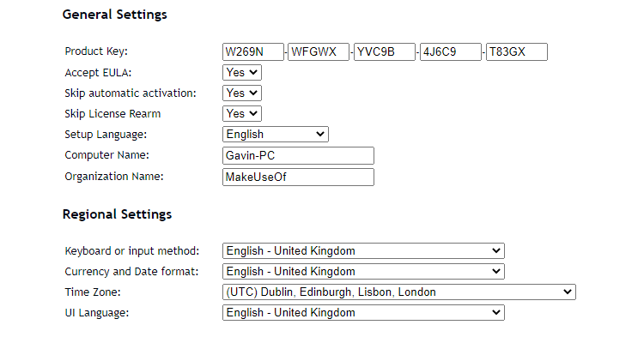
Task: Click the fifth Product Key field T83GX
Action: [516, 52]
